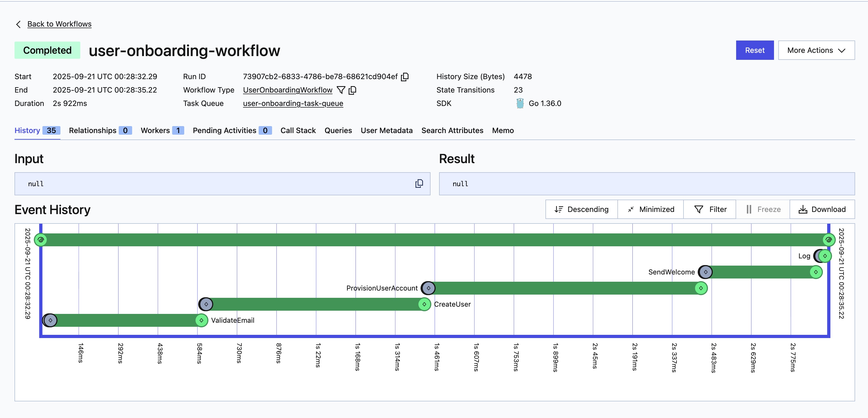Click the main workflow green timeline bar

click(435, 240)
